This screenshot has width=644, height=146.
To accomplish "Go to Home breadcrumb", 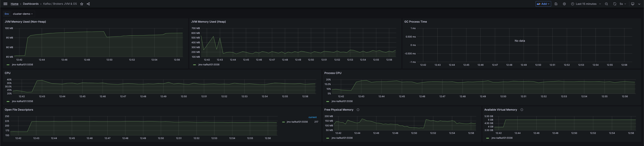I will [14, 4].
